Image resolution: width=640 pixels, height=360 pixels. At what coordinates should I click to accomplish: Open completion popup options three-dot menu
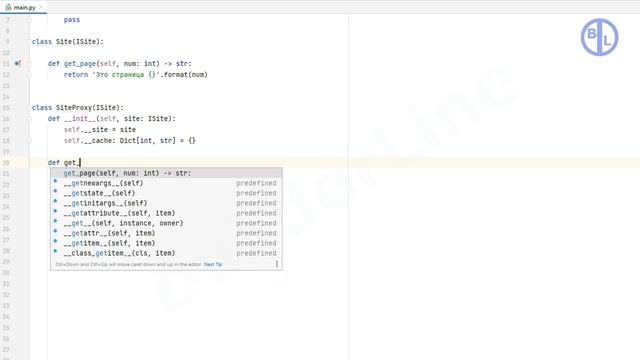tap(277, 264)
